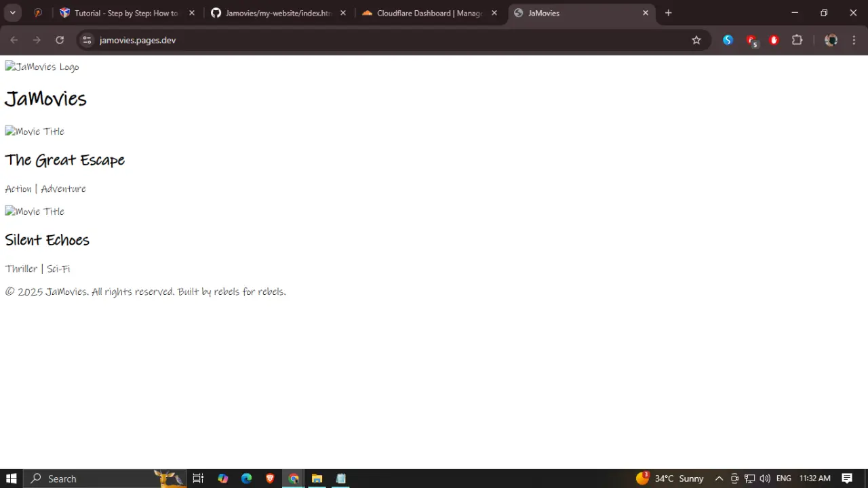This screenshot has height=488, width=868.
Task: Switch to Chrome in the taskbar
Action: tap(294, 479)
